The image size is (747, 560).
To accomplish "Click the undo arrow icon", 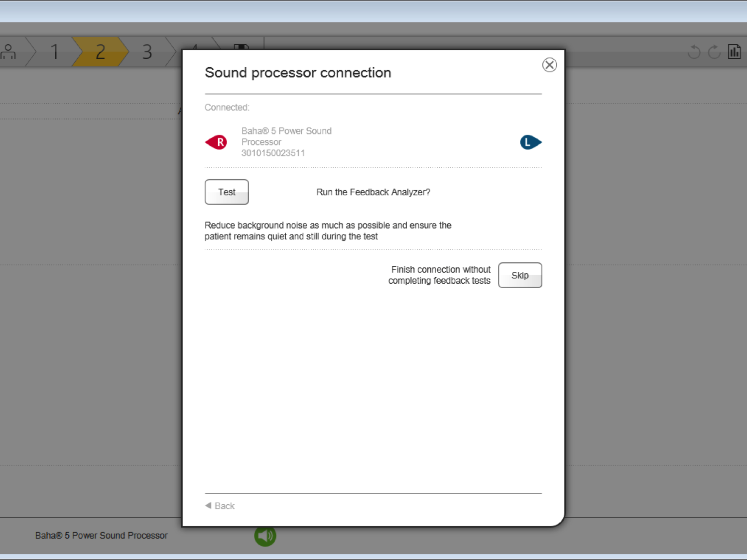I will [x=694, y=52].
